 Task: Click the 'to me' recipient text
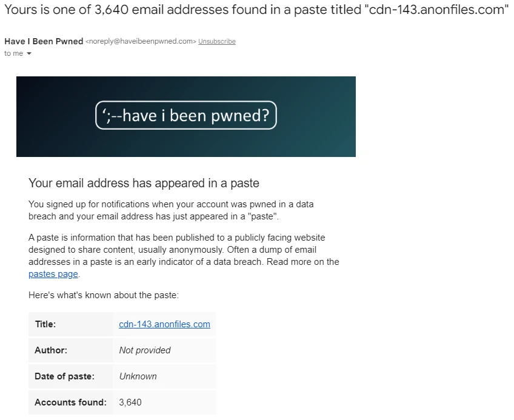pyautogui.click(x=13, y=53)
